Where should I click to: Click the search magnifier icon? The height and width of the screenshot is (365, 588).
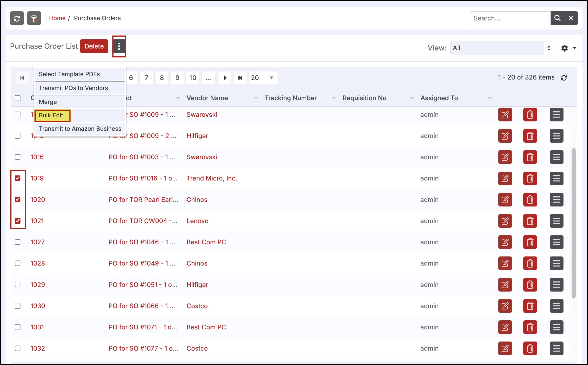pyautogui.click(x=557, y=18)
